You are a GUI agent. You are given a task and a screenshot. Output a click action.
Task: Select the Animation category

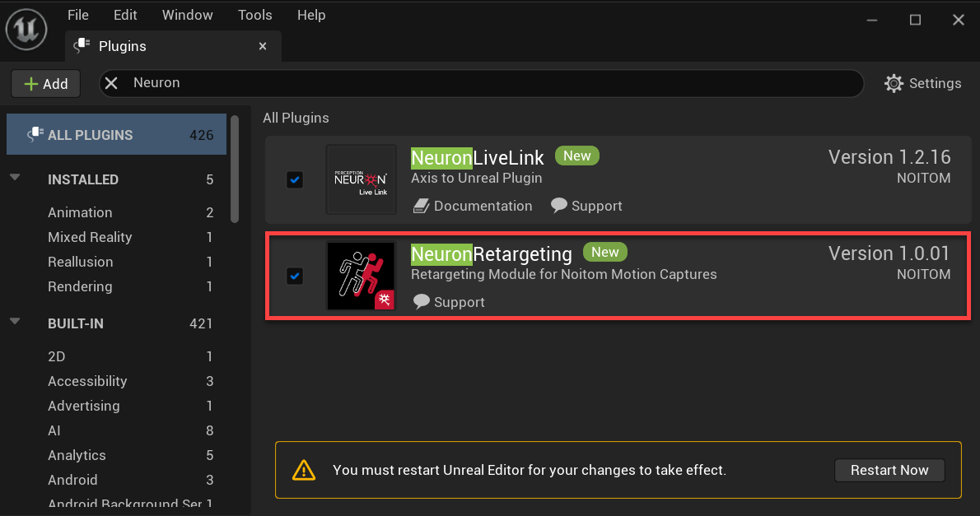tap(80, 212)
